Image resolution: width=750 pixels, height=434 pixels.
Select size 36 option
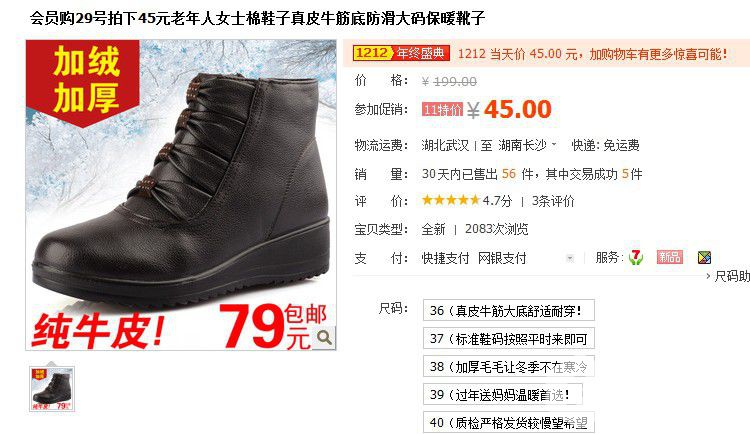coord(508,310)
